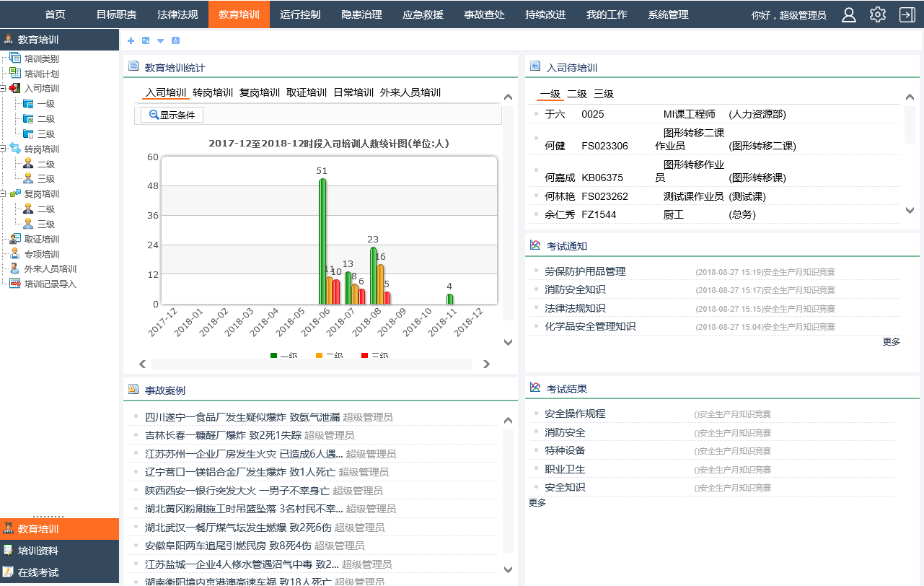Log out using the exit arrow icon

(907, 14)
